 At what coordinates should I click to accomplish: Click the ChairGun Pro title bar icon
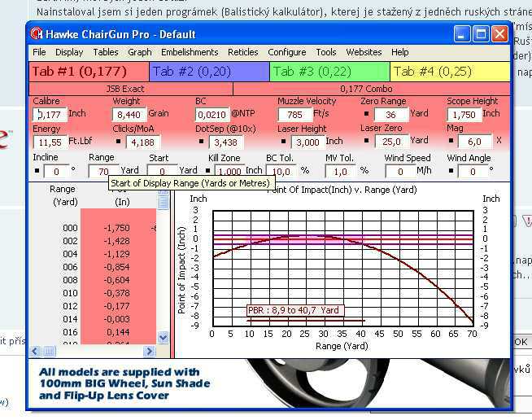[37, 34]
